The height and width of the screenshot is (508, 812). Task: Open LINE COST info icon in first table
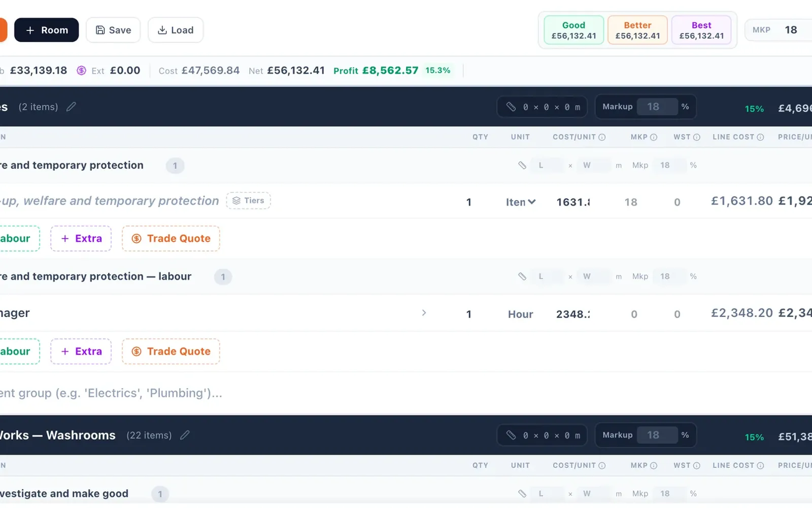(x=760, y=137)
